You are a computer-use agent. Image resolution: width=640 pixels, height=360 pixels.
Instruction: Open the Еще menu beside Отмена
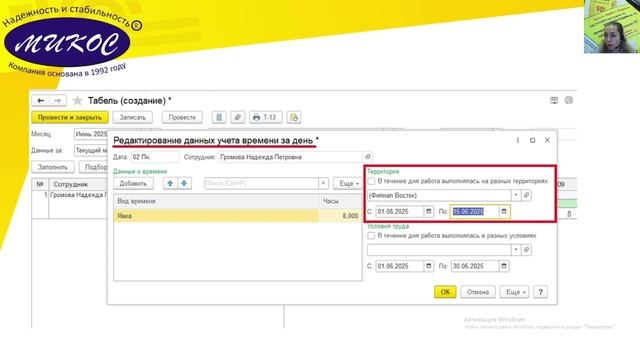514,292
